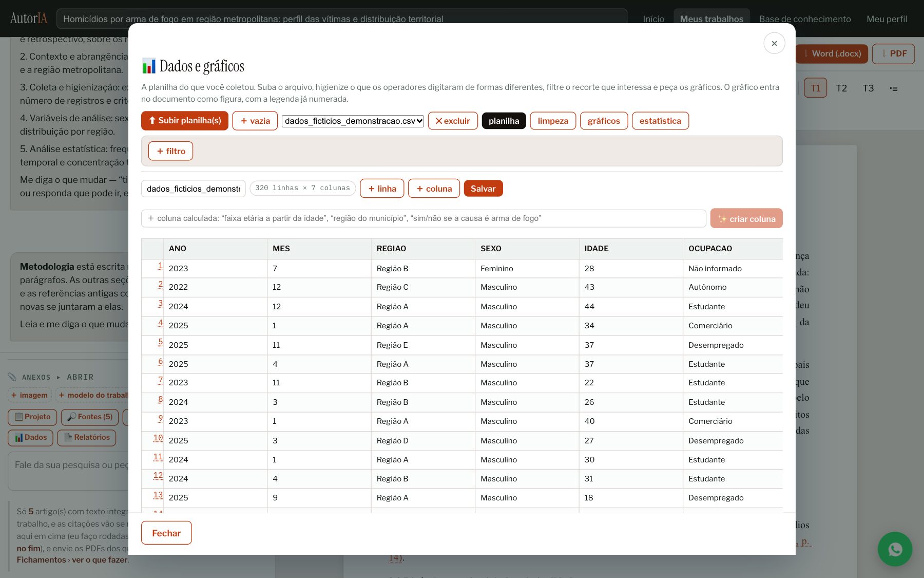924x578 pixels.
Task: Click the Fechar button
Action: point(166,533)
